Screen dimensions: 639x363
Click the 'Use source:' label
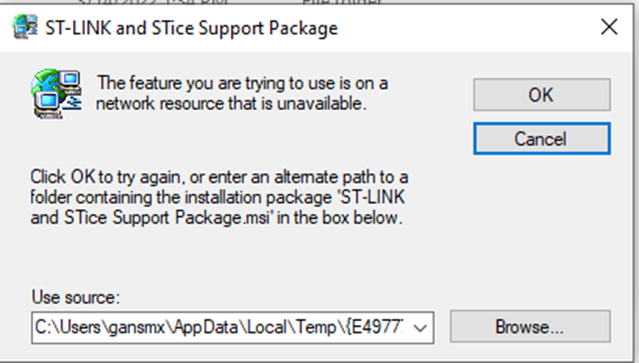click(76, 297)
